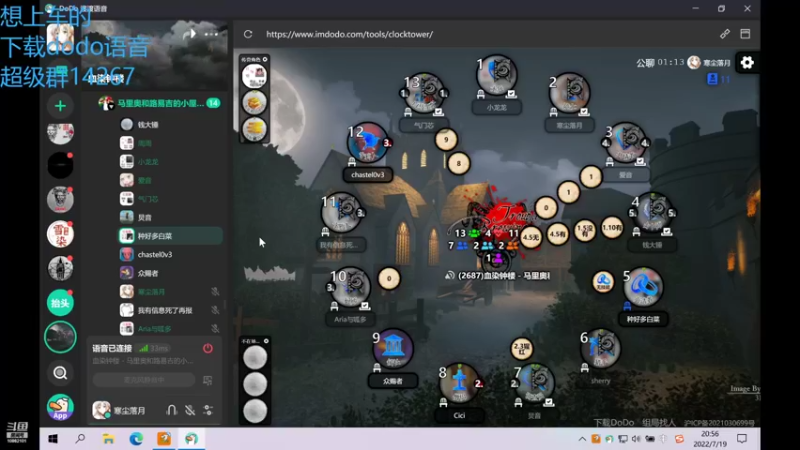800x450 pixels.
Task: Select the player 5 token above 种好多白菜
Action: coord(643,286)
